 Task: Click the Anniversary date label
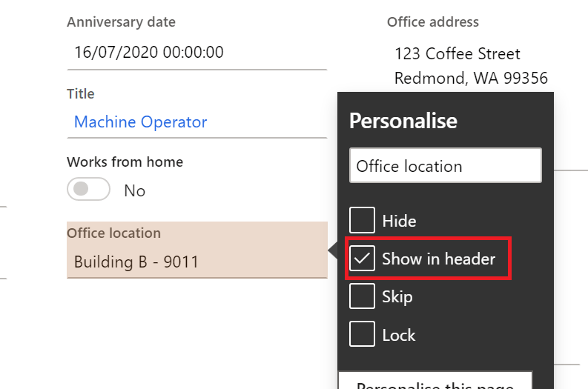point(121,21)
